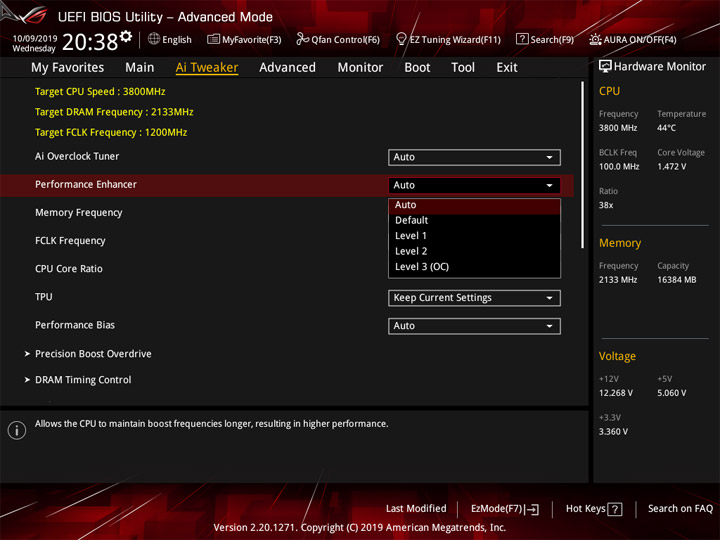Switch to EzMode(F7)
The height and width of the screenshot is (540, 720).
[505, 509]
